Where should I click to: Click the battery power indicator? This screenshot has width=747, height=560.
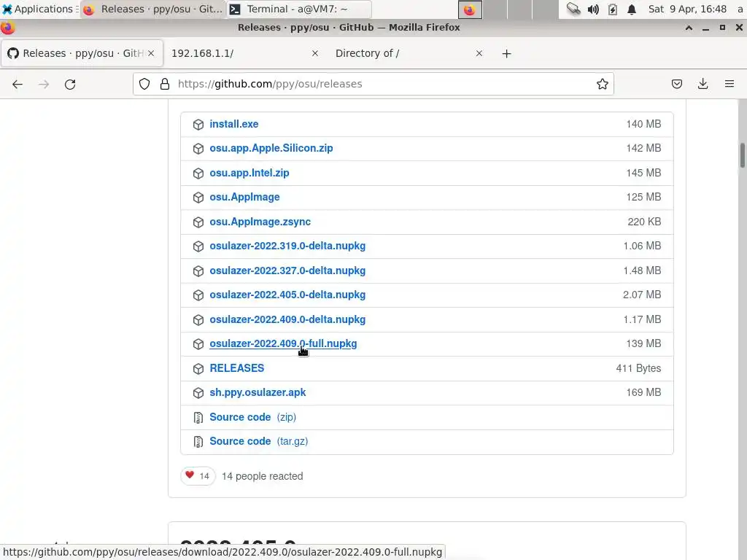tap(613, 9)
